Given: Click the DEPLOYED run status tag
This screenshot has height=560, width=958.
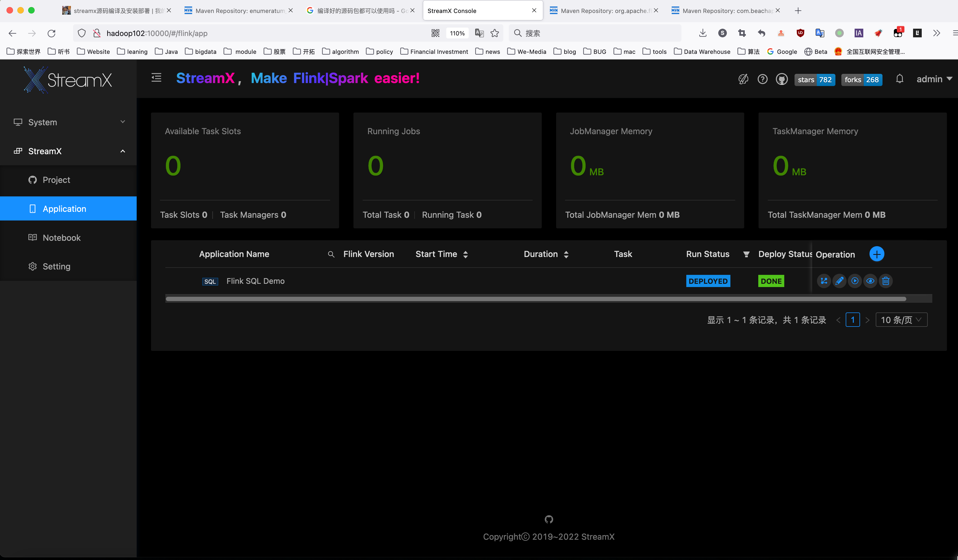Looking at the screenshot, I should (708, 281).
